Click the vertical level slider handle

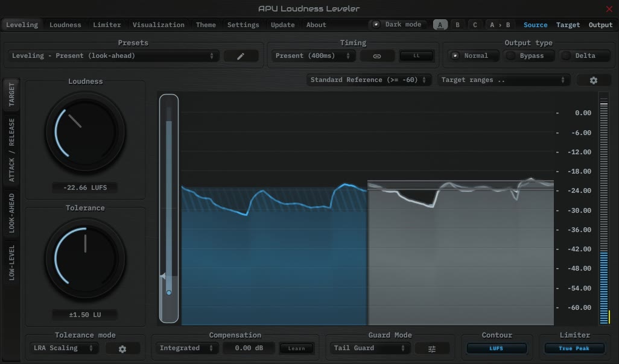pyautogui.click(x=169, y=293)
